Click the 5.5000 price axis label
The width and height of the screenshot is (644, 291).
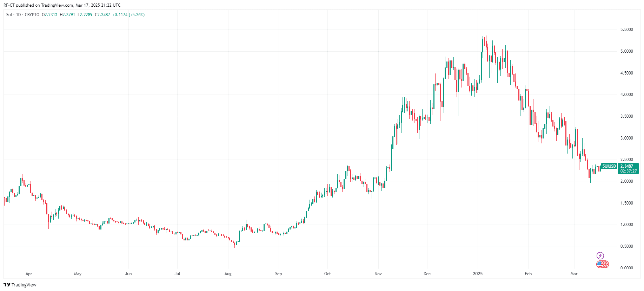(626, 30)
